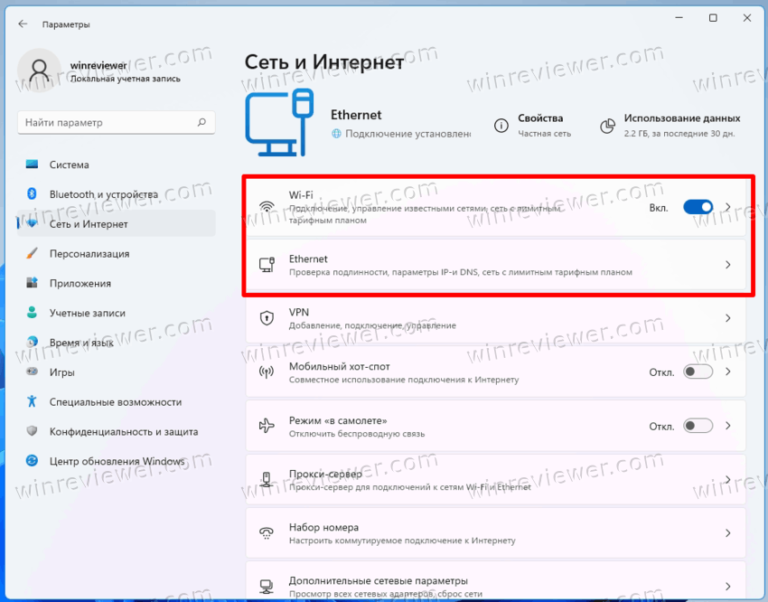Click the Набор номера dial-up icon
This screenshot has height=602, width=768.
[267, 533]
